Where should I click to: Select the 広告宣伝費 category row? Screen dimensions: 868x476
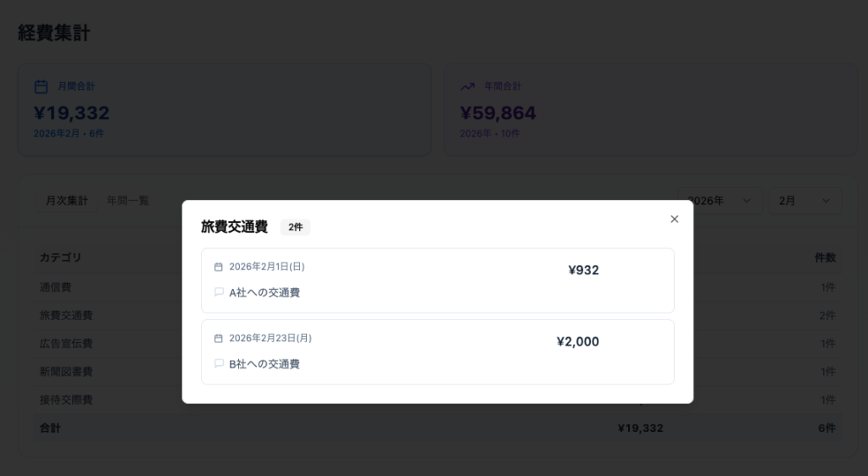pyautogui.click(x=66, y=344)
